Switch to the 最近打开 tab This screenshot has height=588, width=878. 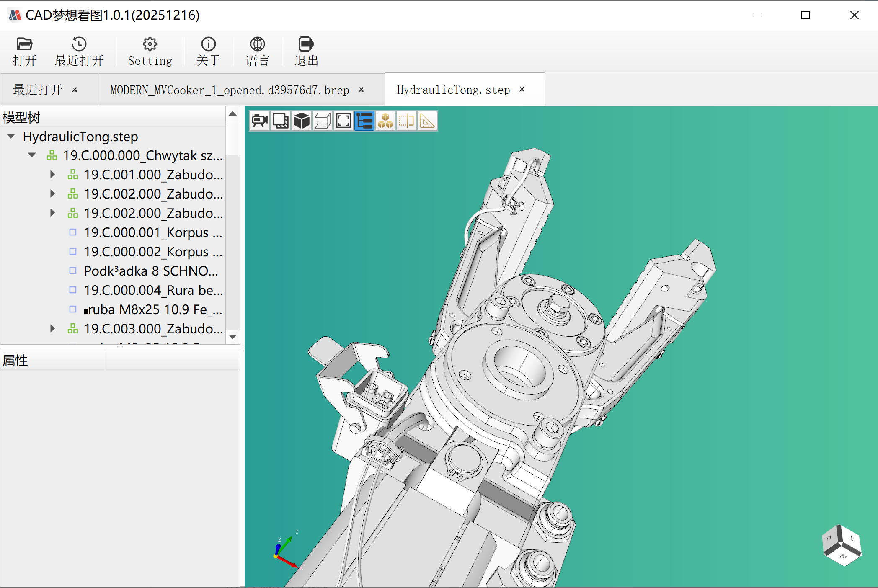pos(38,90)
